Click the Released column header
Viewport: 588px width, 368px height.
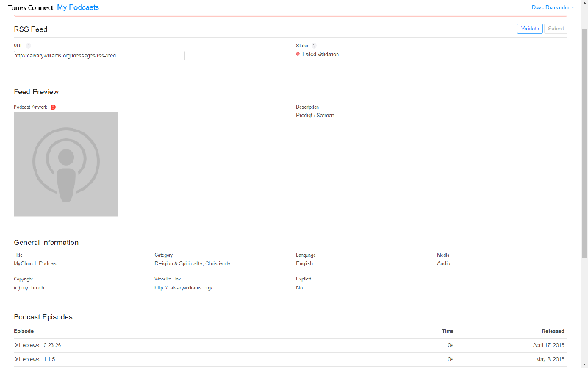tap(553, 330)
